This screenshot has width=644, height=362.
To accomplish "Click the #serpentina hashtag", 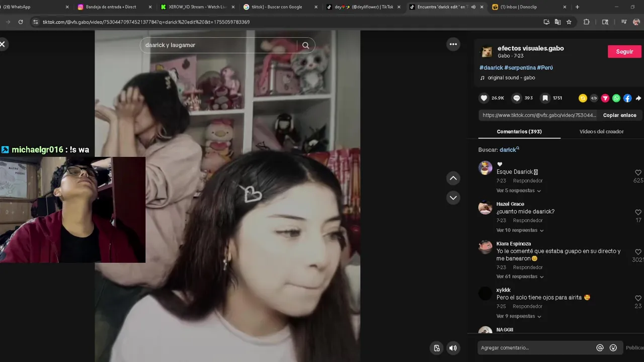I will click(520, 67).
